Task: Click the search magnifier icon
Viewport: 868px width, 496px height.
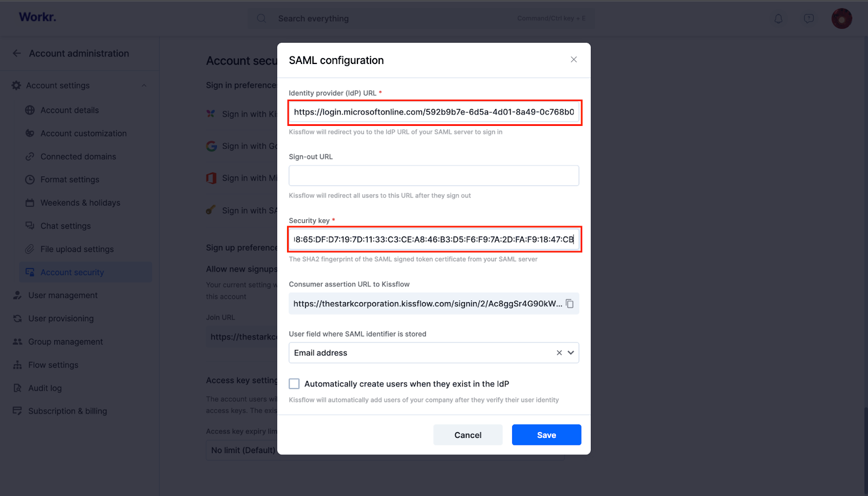Action: (x=261, y=18)
